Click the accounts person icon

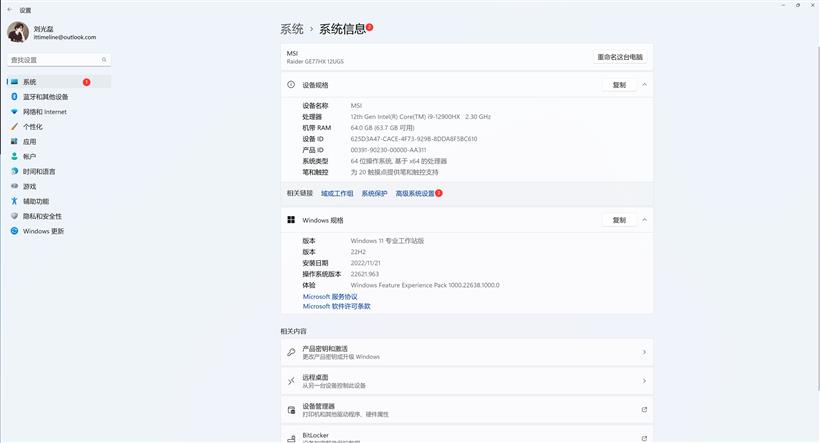14,156
